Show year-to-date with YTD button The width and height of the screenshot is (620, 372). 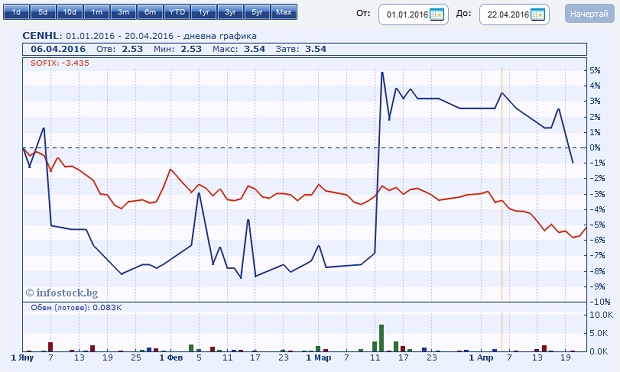(177, 12)
